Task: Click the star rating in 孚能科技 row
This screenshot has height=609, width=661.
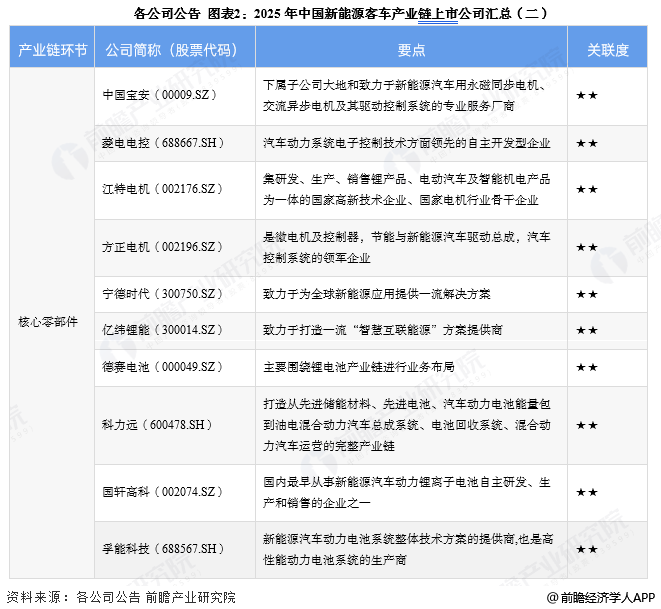Action: tap(587, 550)
